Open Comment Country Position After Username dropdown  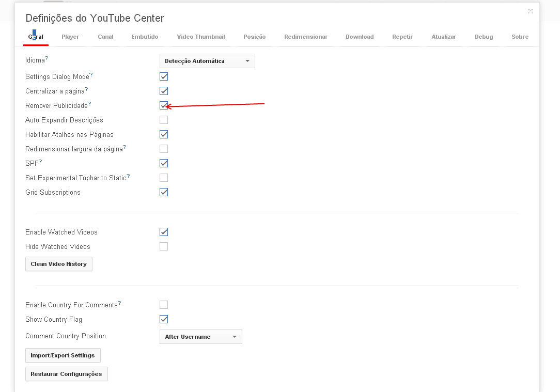[201, 337]
